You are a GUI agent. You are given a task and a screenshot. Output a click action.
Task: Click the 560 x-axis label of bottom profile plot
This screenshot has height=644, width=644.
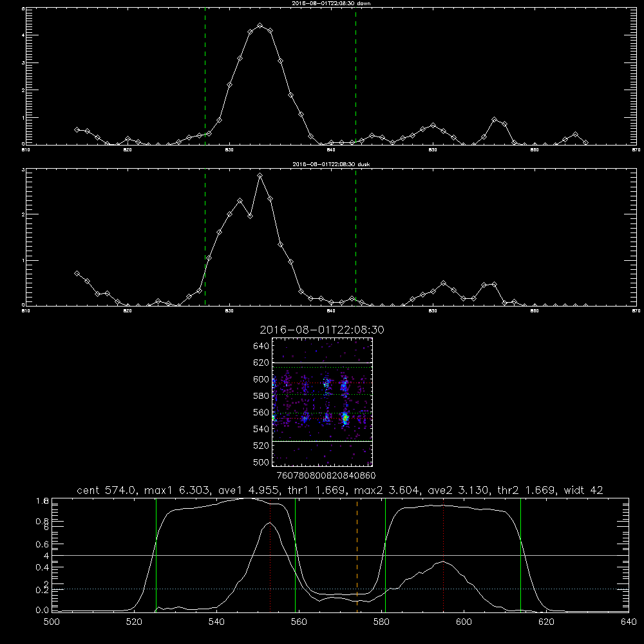tap(299, 622)
